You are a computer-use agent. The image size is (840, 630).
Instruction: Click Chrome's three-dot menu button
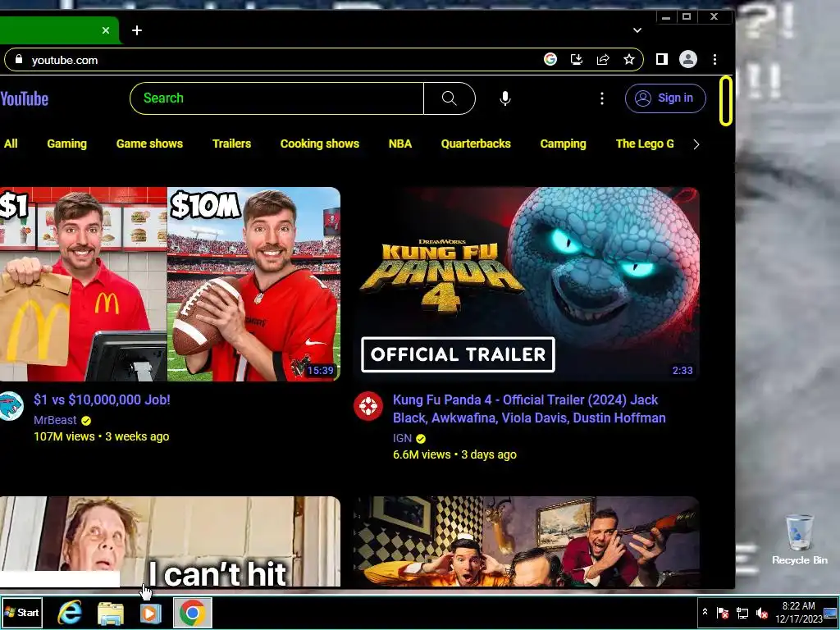pos(714,59)
